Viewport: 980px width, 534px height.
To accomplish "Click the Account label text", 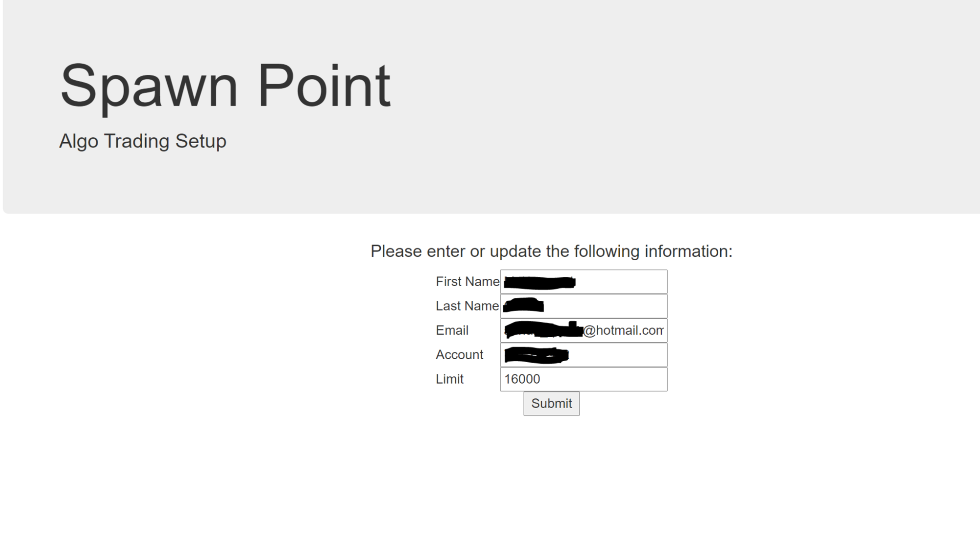I will [459, 355].
